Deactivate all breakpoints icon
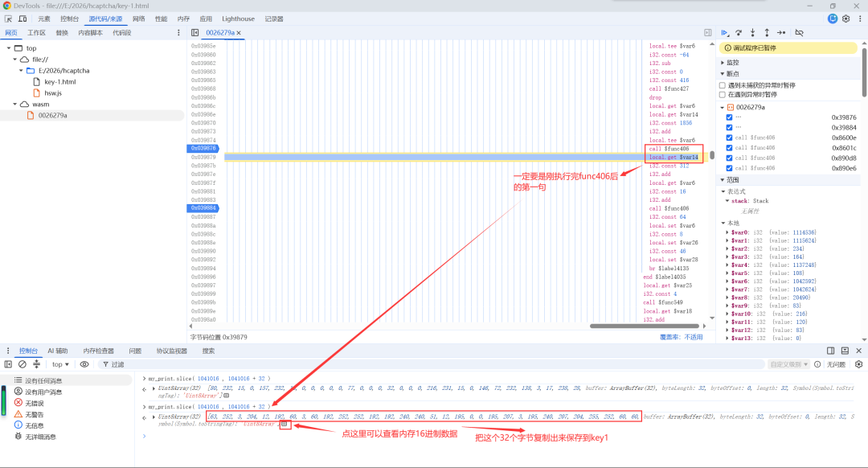868x468 pixels. click(x=800, y=33)
